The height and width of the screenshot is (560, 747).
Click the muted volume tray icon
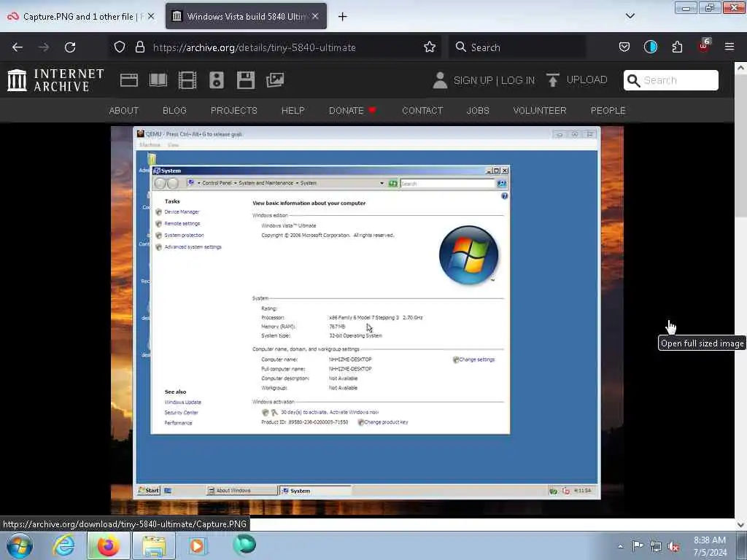point(673,547)
